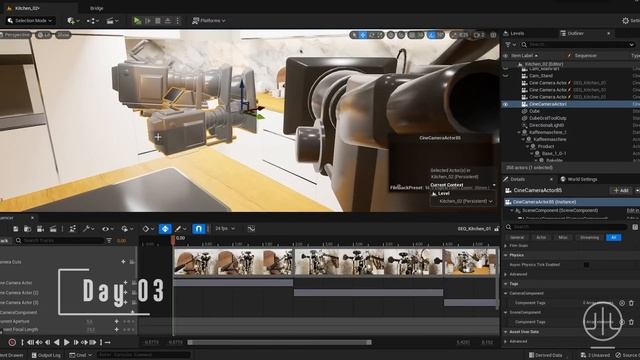Collapse the Kaffeemaschine_1 tree node

coord(519,133)
